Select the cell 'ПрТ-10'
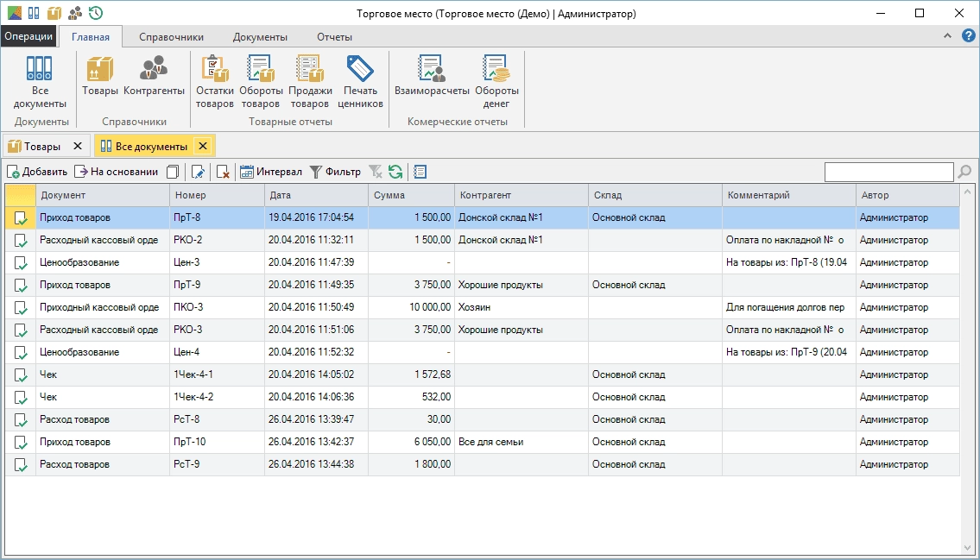This screenshot has width=980, height=560. 217,442
